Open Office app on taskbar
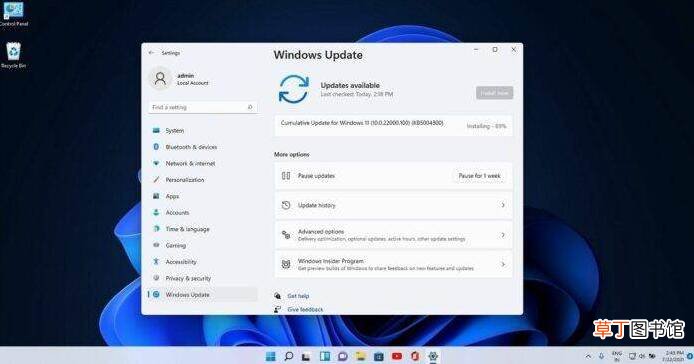 [415, 356]
